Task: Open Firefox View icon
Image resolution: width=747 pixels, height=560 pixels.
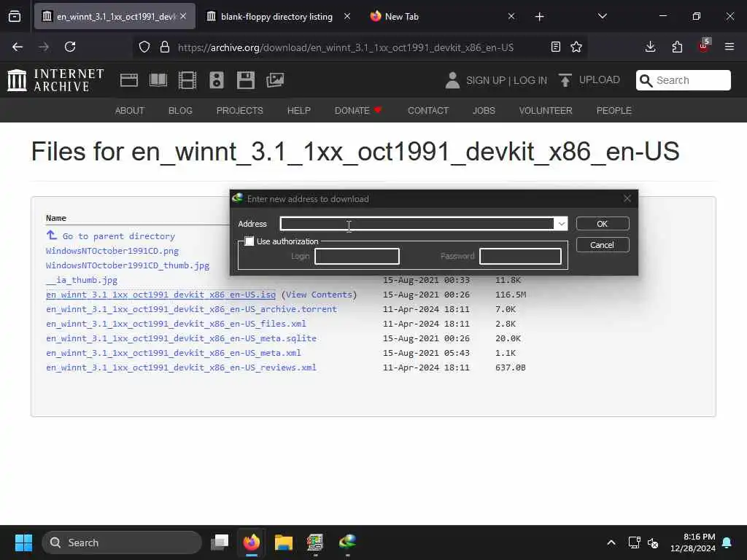Action: [x=15, y=17]
